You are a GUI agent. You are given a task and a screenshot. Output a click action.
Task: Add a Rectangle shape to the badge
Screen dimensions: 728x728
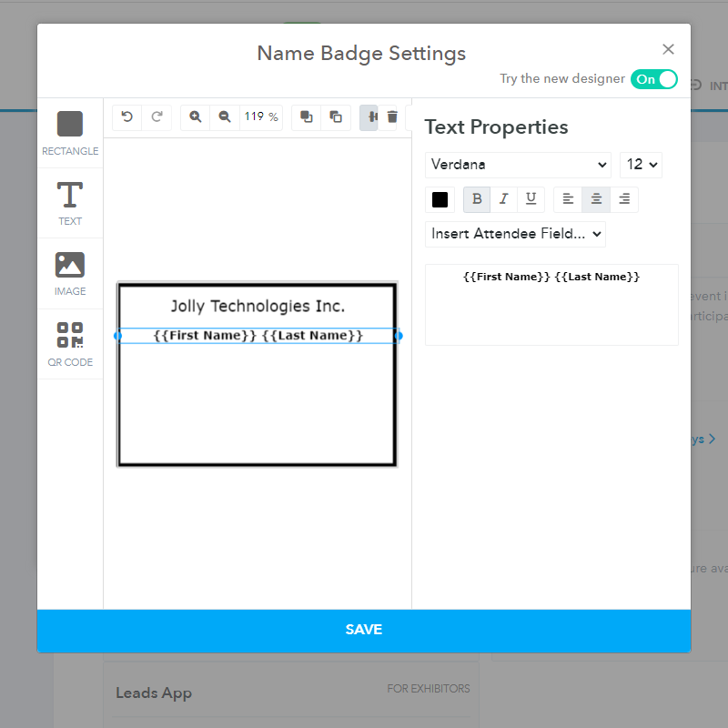(70, 133)
